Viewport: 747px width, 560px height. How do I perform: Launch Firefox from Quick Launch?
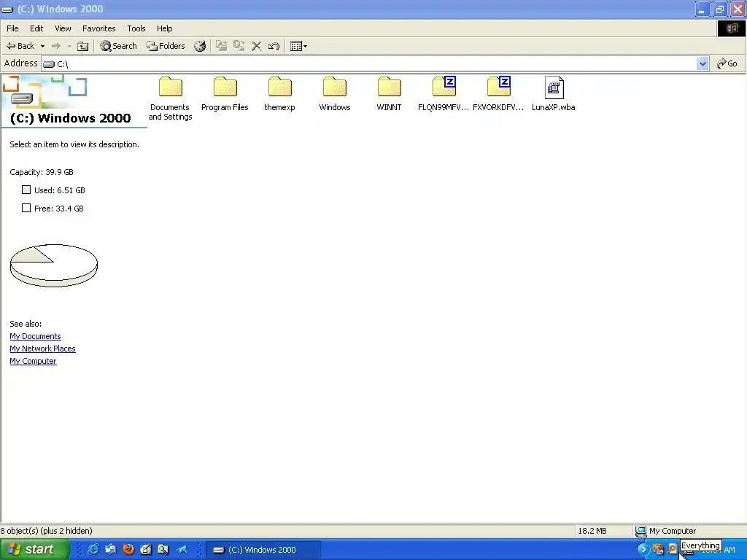click(128, 550)
